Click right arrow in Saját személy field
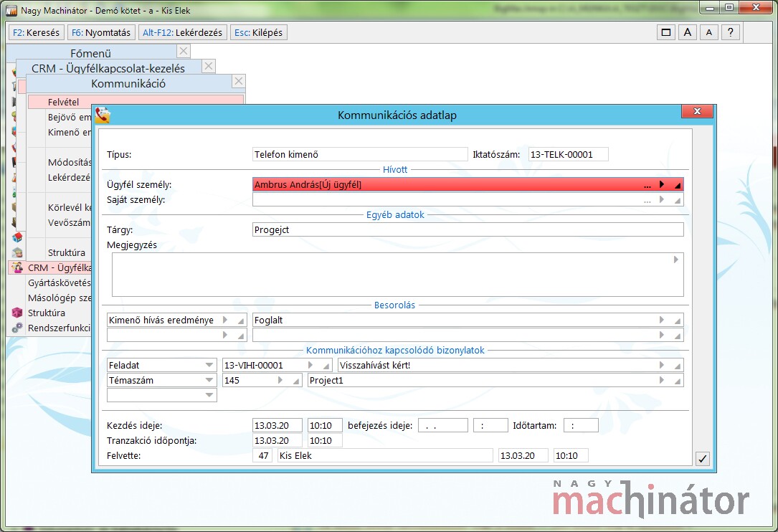This screenshot has width=778, height=532. (x=662, y=199)
